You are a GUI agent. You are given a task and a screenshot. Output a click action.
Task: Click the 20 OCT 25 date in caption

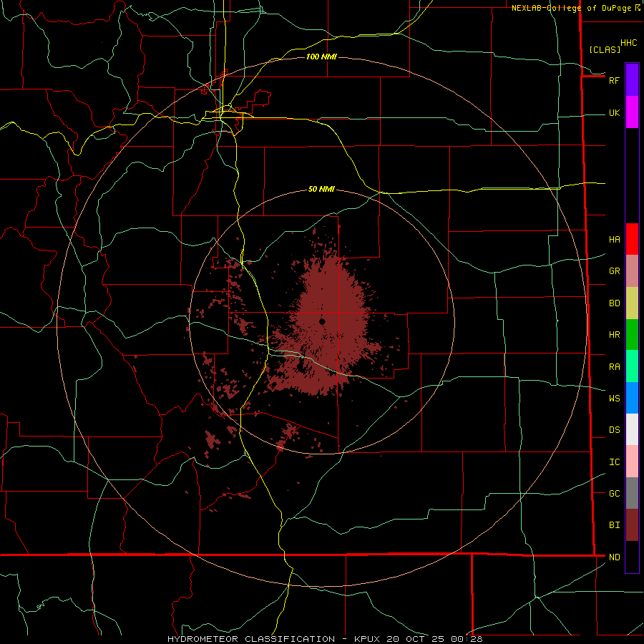pyautogui.click(x=416, y=639)
